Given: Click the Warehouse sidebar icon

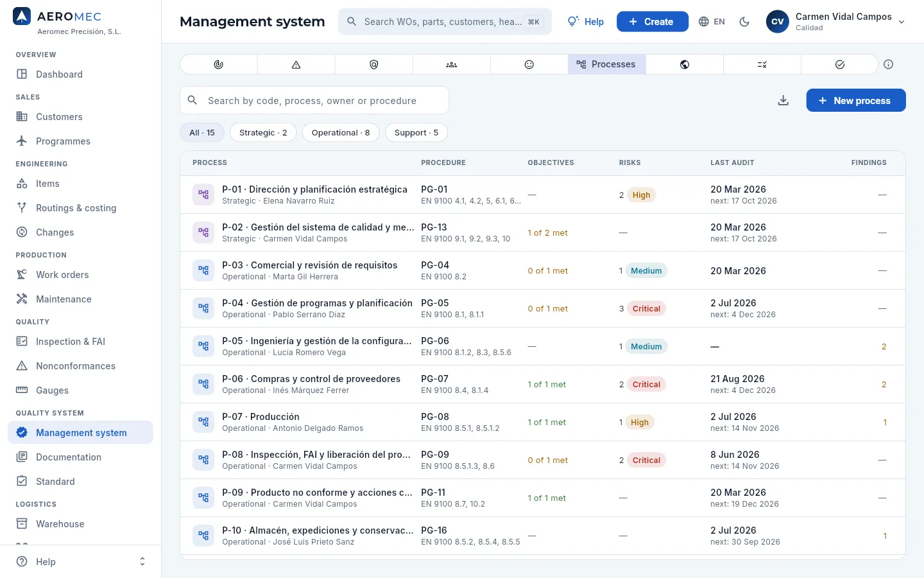Looking at the screenshot, I should pos(22,523).
